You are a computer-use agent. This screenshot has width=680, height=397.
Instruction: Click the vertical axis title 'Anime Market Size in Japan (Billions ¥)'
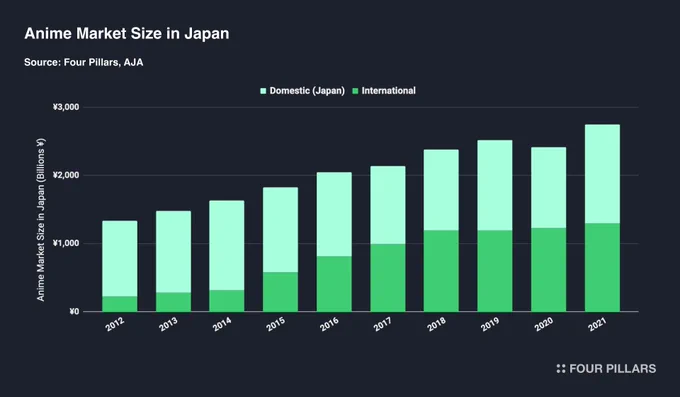tap(41, 220)
